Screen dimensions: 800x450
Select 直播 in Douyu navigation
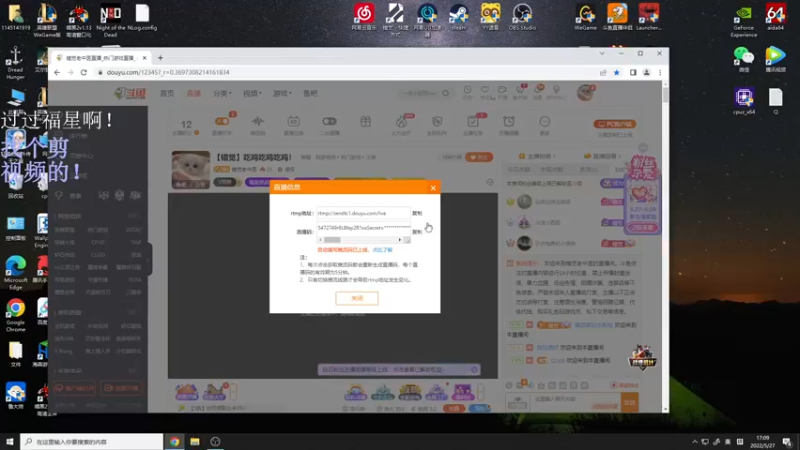(193, 93)
